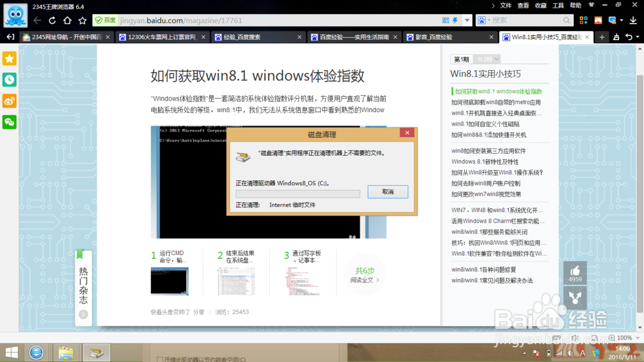Click the thumbs up like button
The image size is (644, 362).
575,273
